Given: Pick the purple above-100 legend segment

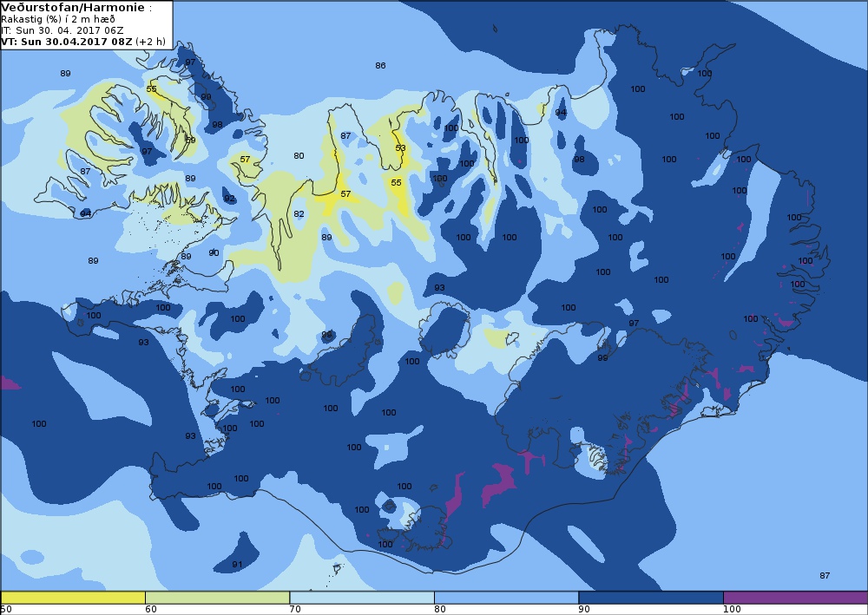Looking at the screenshot, I should (795, 598).
